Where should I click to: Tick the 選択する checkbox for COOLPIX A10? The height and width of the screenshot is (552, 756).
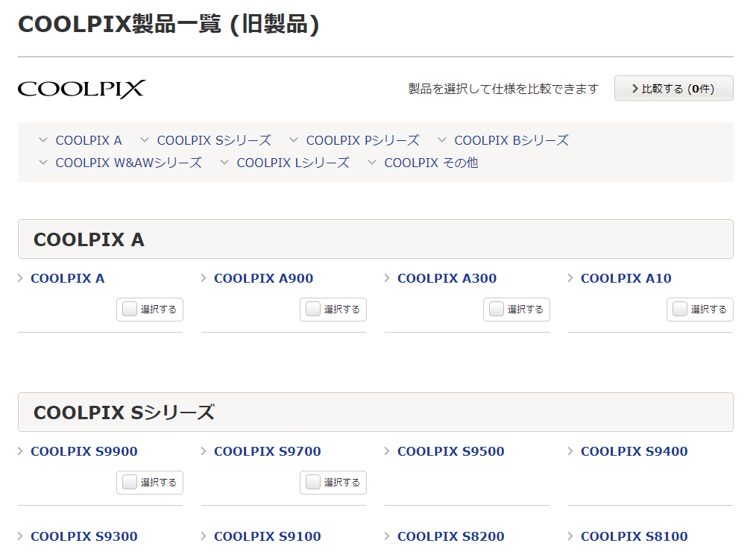tap(680, 309)
